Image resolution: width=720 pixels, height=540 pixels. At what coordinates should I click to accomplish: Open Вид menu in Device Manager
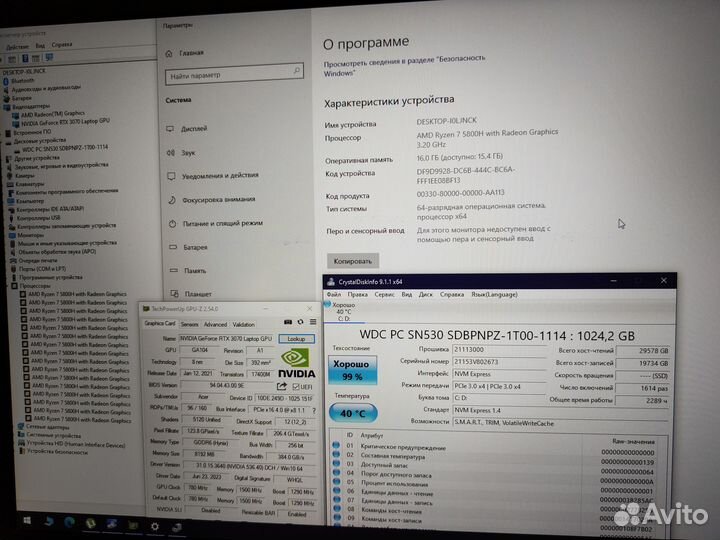(40, 46)
